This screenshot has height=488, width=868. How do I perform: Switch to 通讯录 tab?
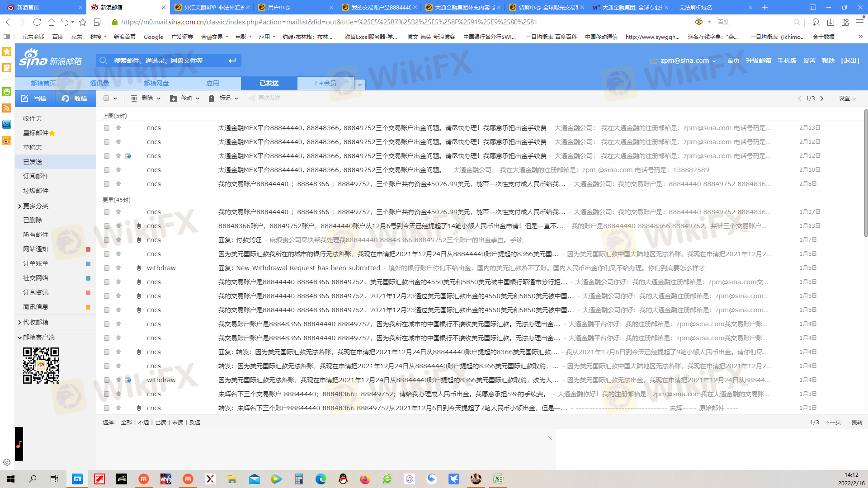coord(99,83)
